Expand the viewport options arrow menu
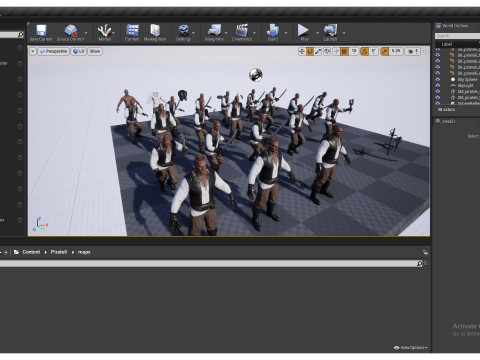Image resolution: width=480 pixels, height=360 pixels. pos(33,51)
